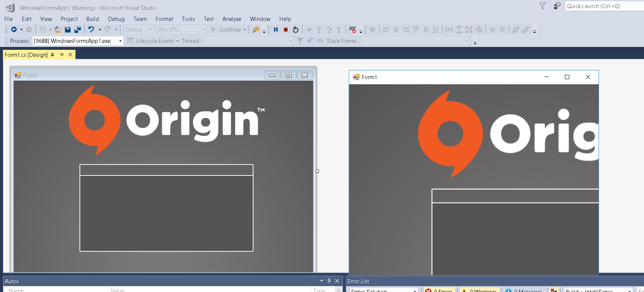The height and width of the screenshot is (292, 644).
Task: Open the File menu
Action: click(x=8, y=19)
